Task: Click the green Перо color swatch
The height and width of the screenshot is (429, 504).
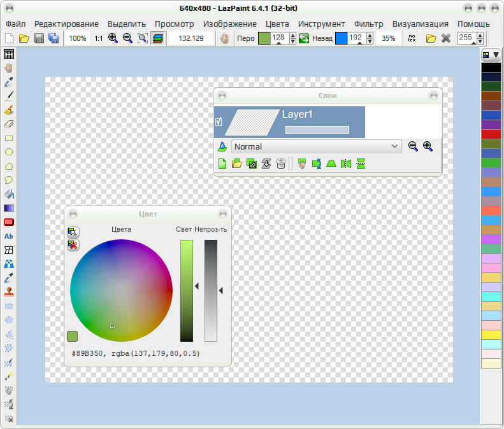Action: tap(264, 38)
